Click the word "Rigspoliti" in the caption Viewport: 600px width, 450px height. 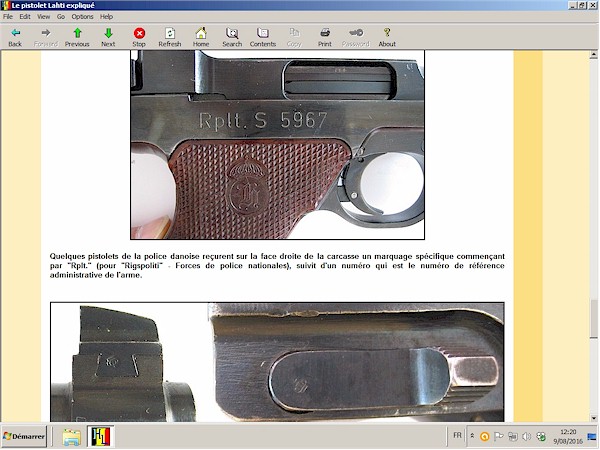click(140, 266)
